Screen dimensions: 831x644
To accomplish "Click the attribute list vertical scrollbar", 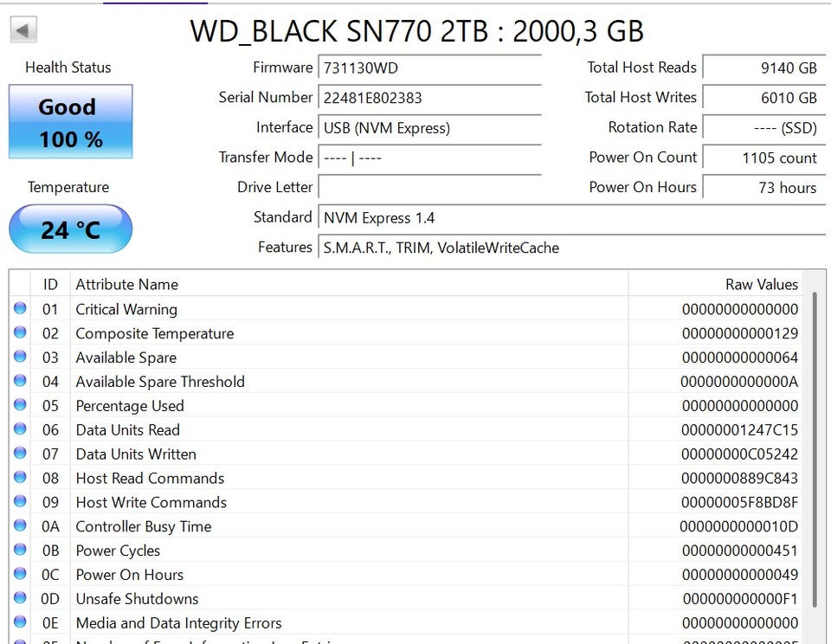I will (x=815, y=448).
